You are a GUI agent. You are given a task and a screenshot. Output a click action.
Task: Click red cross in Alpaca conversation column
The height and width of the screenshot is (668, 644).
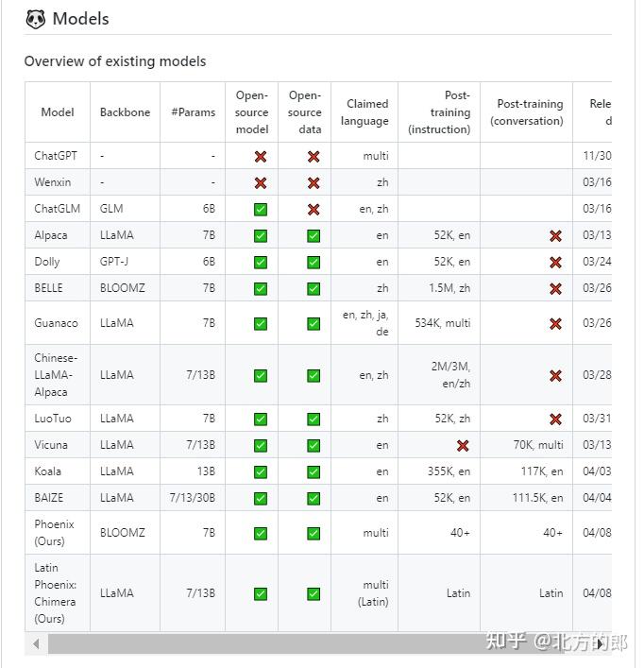coord(555,236)
